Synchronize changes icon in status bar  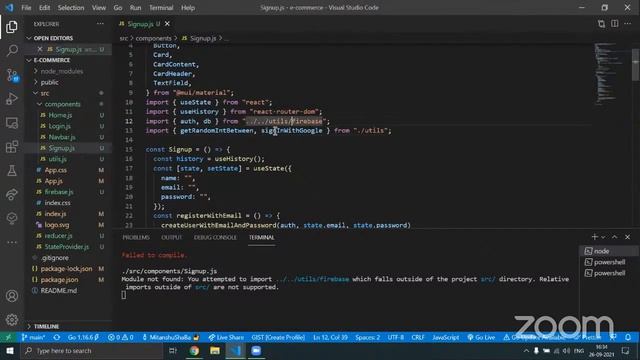(x=57, y=338)
